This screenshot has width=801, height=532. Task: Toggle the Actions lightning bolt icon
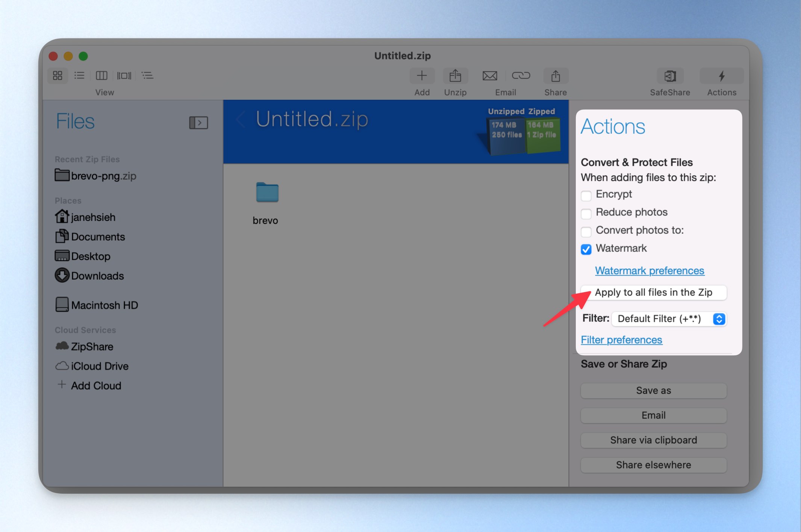[x=721, y=76]
